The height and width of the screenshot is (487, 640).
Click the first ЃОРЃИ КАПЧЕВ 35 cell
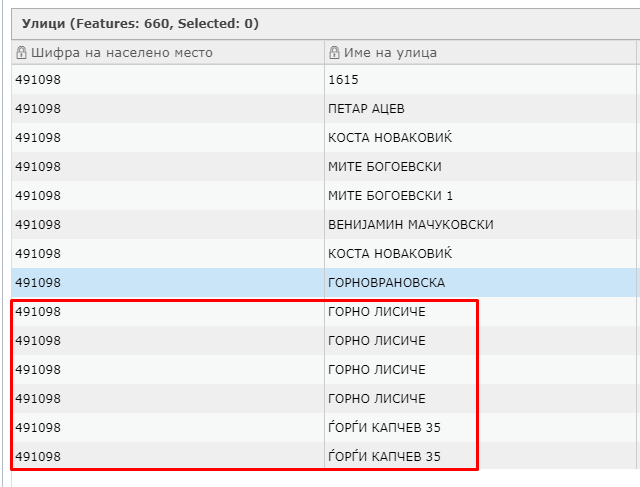pos(384,428)
